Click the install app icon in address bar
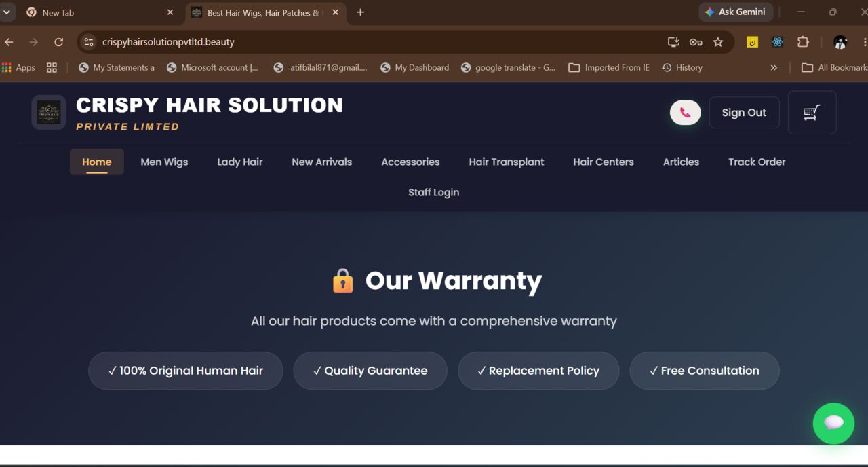The image size is (868, 467). coord(673,42)
